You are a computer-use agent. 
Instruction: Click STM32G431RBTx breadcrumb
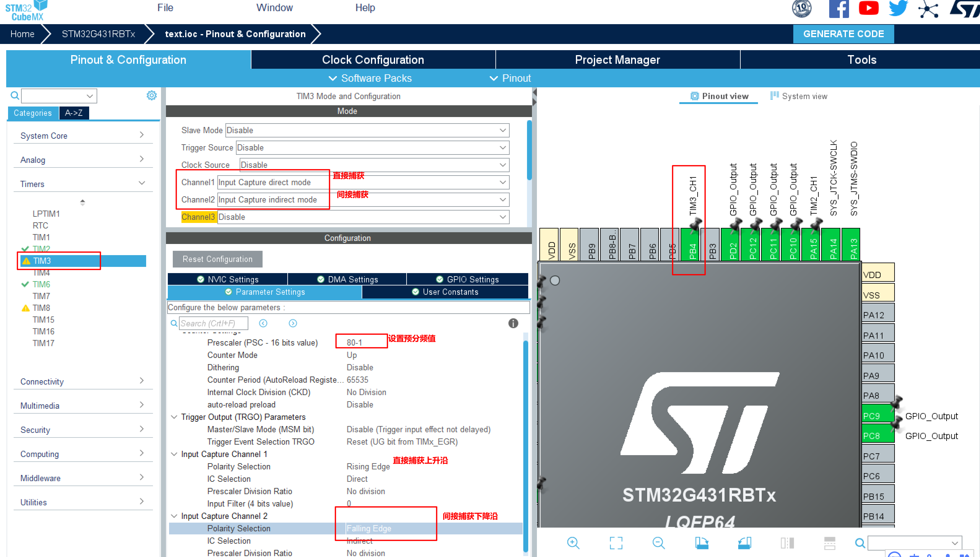(x=98, y=34)
